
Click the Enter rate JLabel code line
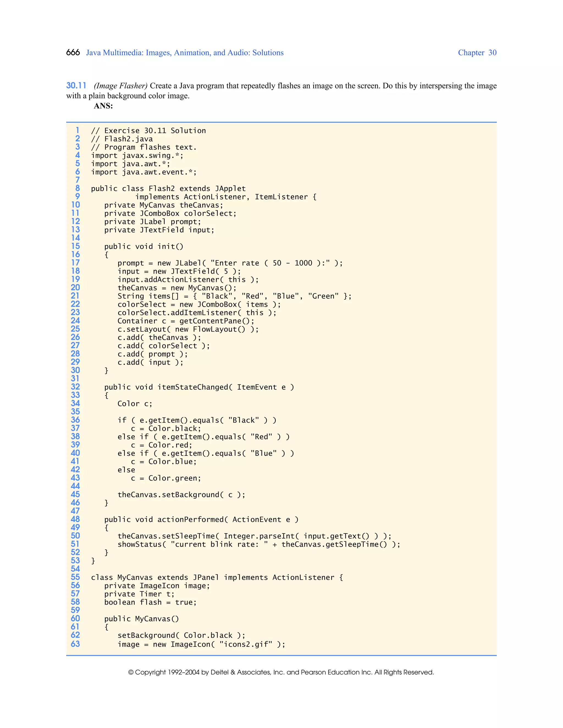(230, 263)
